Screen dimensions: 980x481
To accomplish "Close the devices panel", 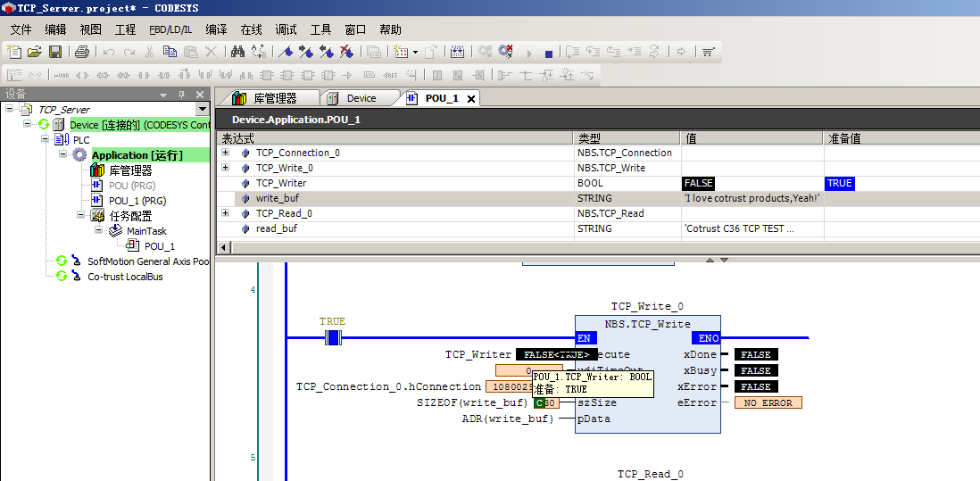I will click(200, 95).
